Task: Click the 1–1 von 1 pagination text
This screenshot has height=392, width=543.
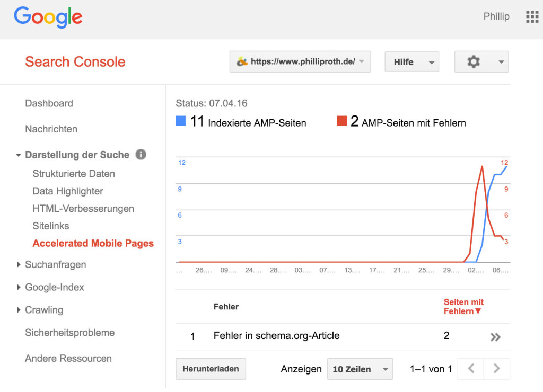Action: (x=431, y=369)
